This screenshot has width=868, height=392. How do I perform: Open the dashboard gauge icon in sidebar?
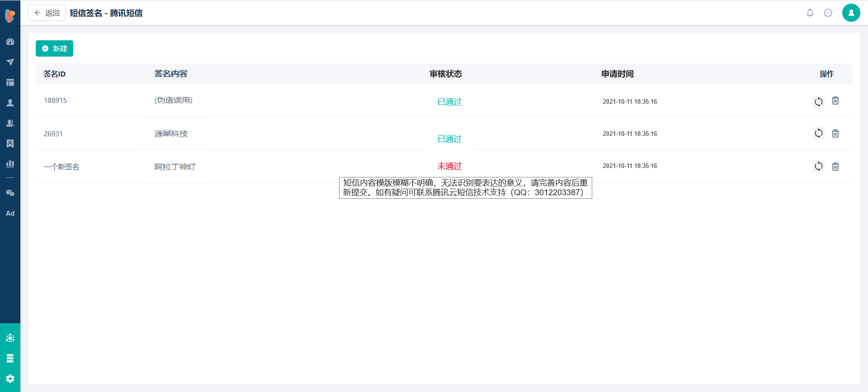tap(10, 42)
